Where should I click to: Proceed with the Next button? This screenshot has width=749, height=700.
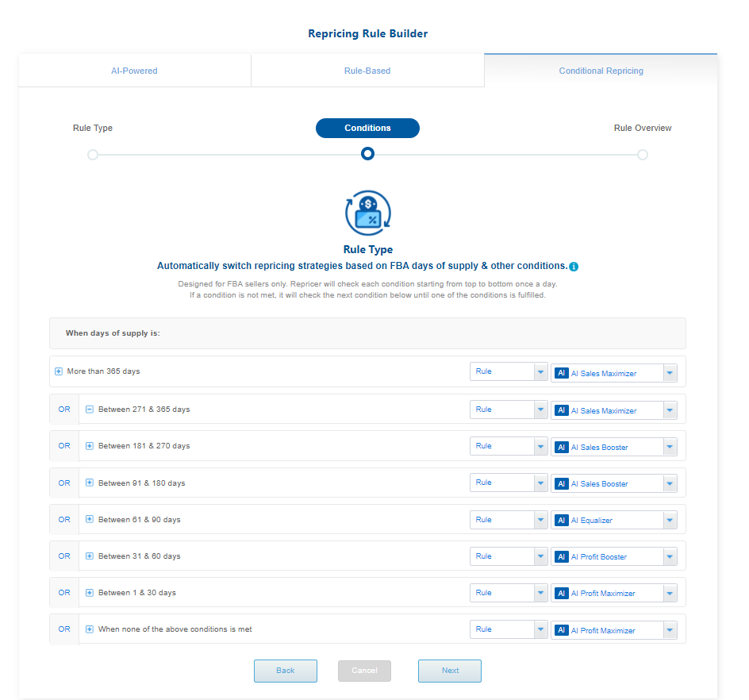pos(450,671)
